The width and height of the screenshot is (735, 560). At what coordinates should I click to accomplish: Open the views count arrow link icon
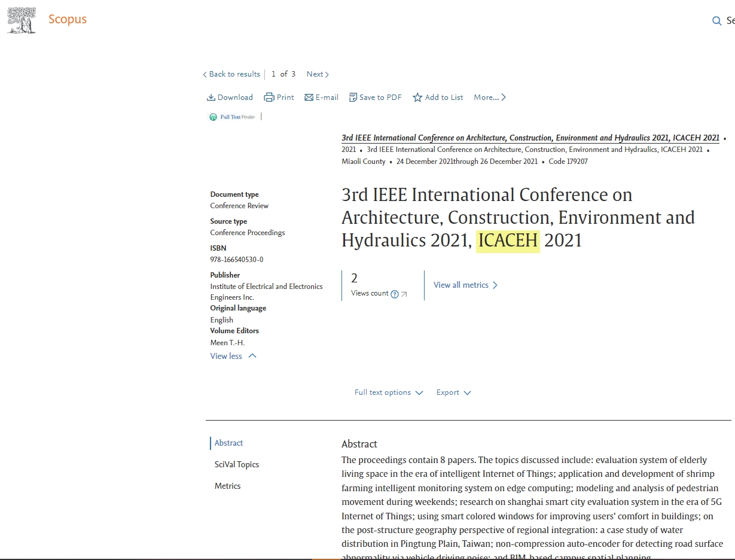point(404,294)
